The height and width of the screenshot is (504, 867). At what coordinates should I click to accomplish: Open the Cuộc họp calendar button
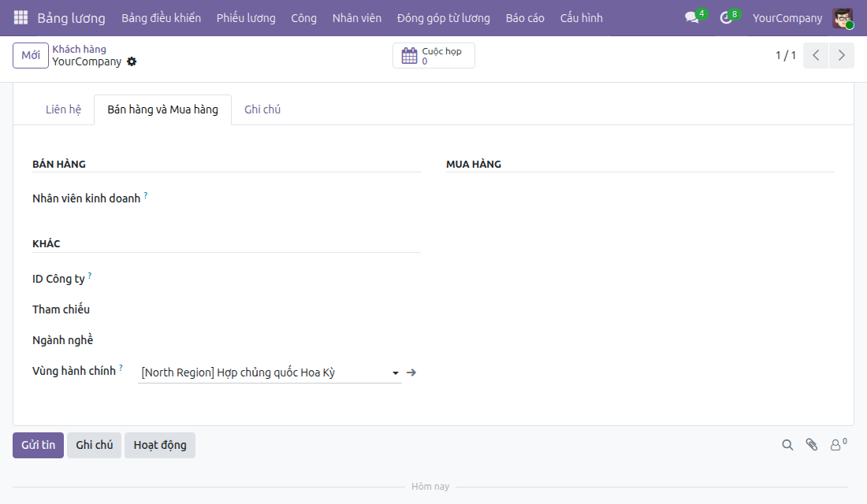(x=433, y=55)
